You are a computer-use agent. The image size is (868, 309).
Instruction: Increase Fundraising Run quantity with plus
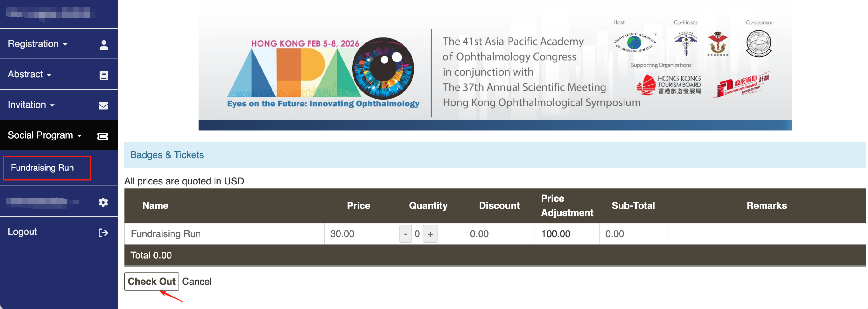[430, 234]
